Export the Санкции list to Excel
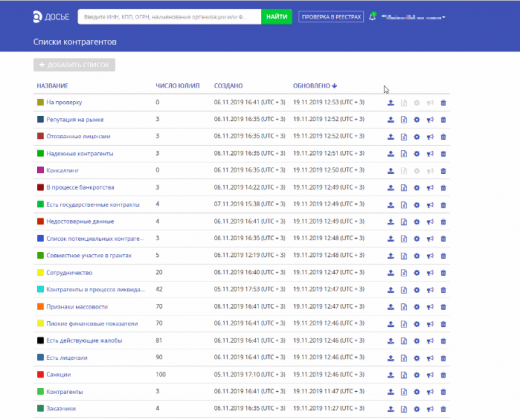Image resolution: width=520 pixels, height=420 pixels. coord(404,375)
